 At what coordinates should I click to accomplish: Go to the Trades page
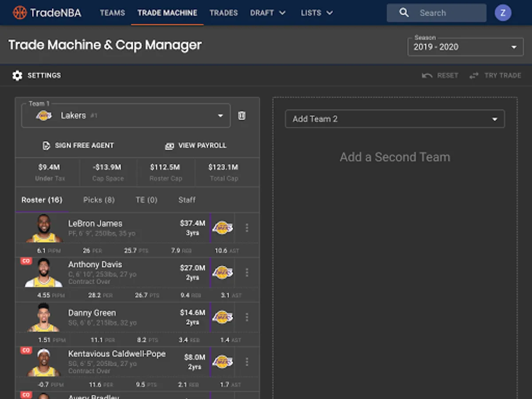tap(224, 13)
